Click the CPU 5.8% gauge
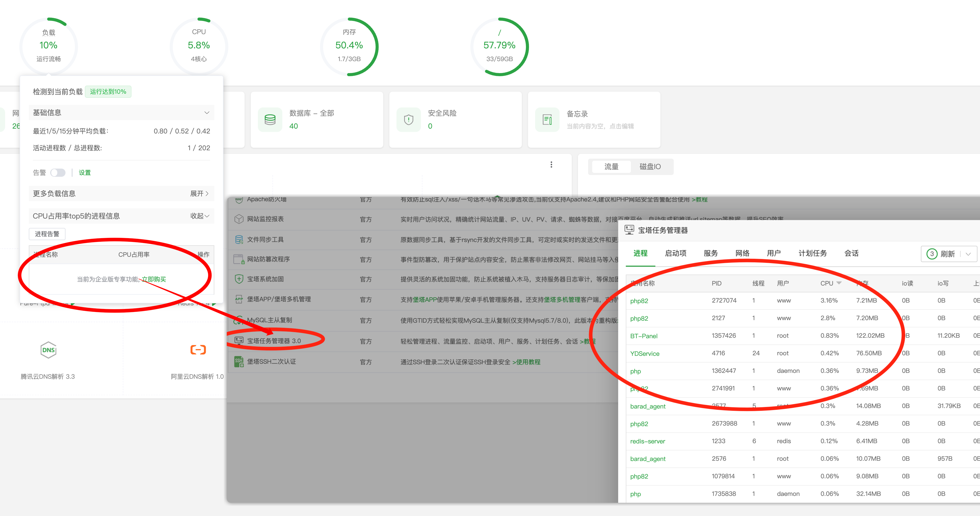980x516 pixels. coord(198,47)
